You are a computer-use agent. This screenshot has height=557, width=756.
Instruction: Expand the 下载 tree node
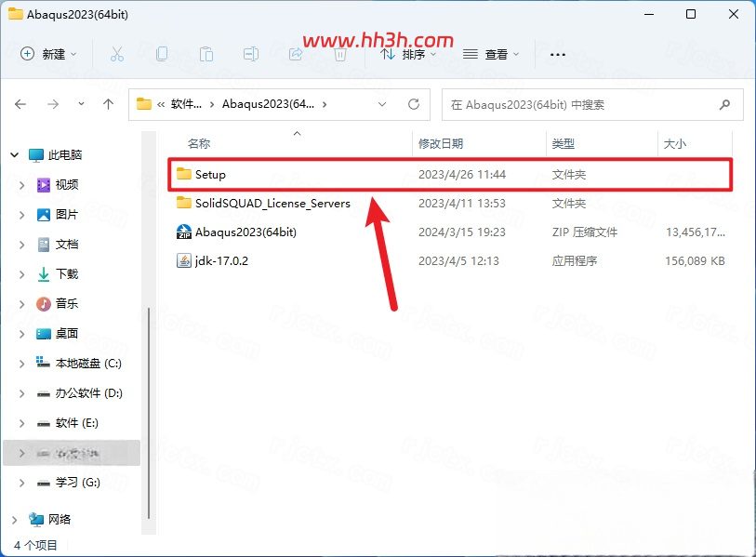coord(21,274)
